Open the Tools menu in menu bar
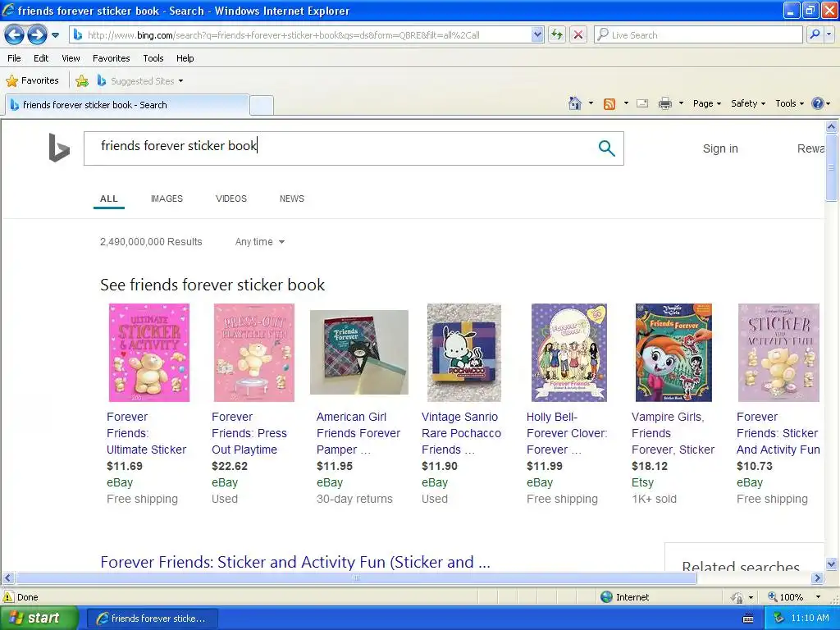Screen dimensions: 840x630 tap(153, 58)
